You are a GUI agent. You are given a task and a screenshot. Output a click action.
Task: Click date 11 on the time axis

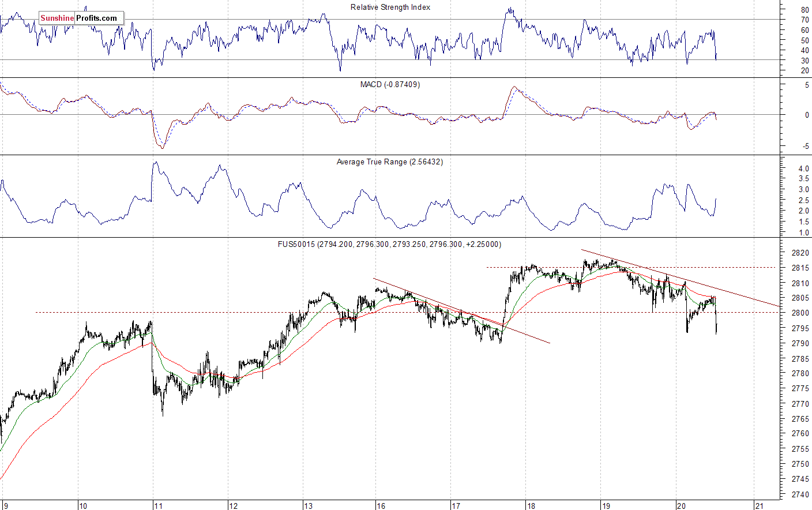point(159,506)
